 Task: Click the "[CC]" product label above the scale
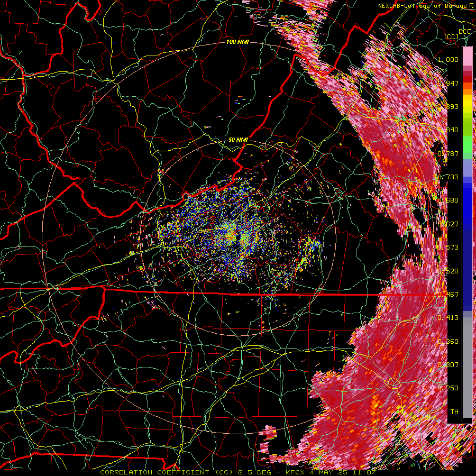[x=452, y=36]
